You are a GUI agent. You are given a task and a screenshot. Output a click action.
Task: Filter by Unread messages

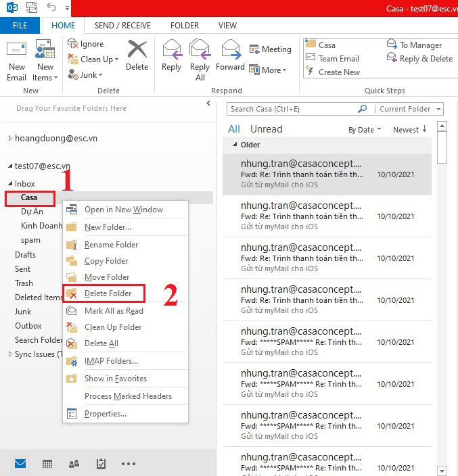267,129
